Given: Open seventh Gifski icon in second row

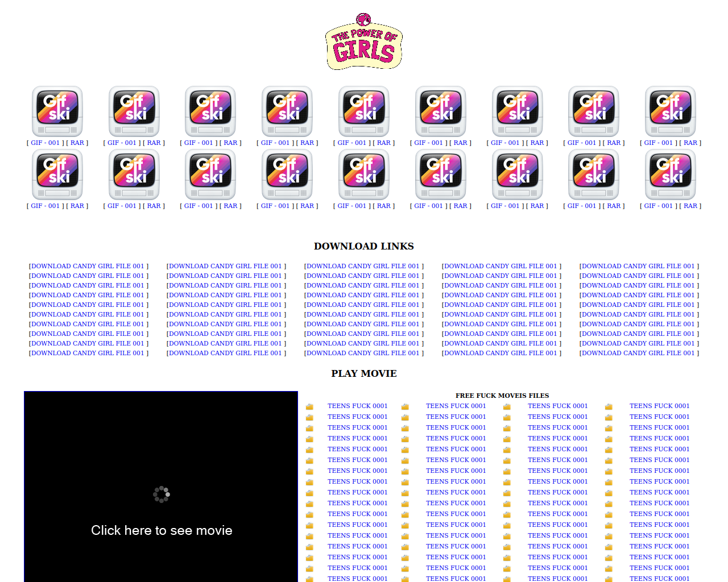Looking at the screenshot, I should [x=518, y=174].
